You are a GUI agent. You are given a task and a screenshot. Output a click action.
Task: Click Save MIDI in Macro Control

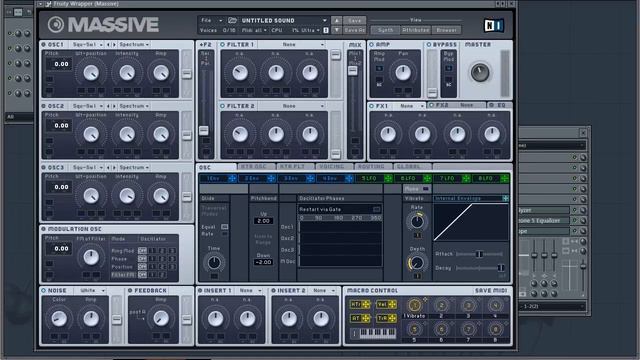pos(491,291)
